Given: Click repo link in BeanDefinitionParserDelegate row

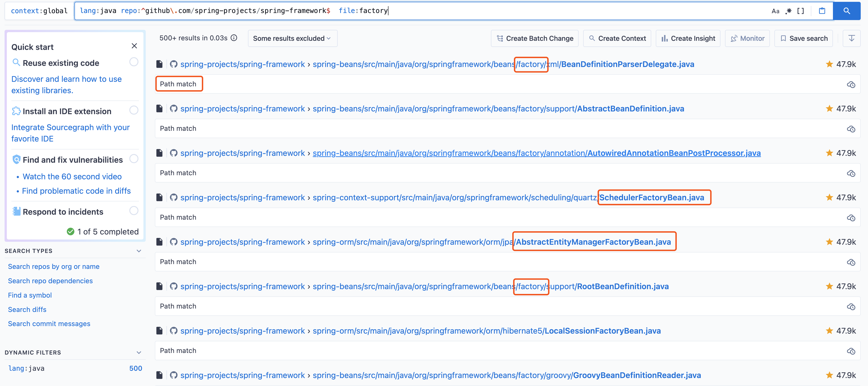Looking at the screenshot, I should 243,64.
